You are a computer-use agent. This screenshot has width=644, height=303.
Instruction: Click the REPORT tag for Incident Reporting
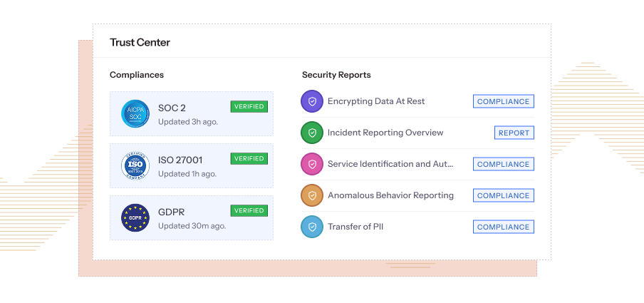click(x=514, y=133)
